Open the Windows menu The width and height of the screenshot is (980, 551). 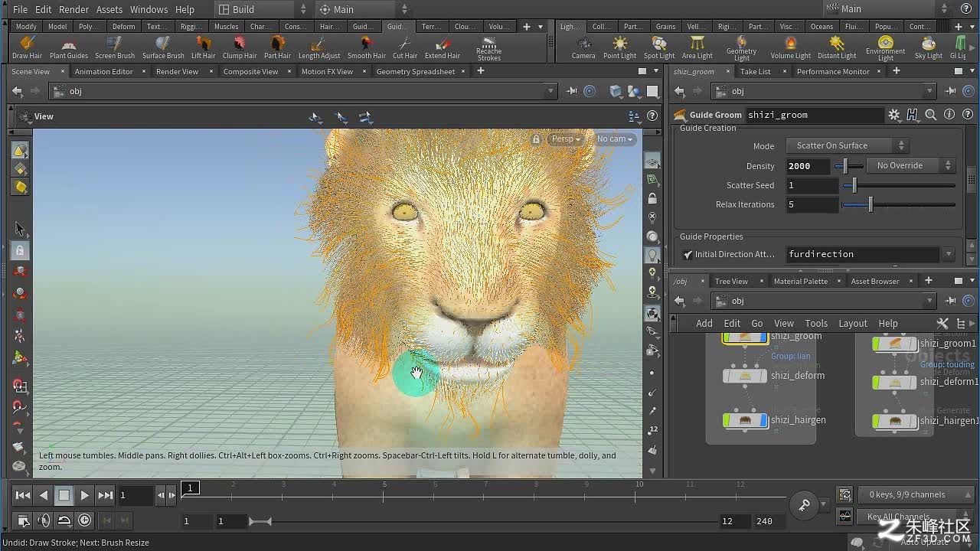pos(149,9)
